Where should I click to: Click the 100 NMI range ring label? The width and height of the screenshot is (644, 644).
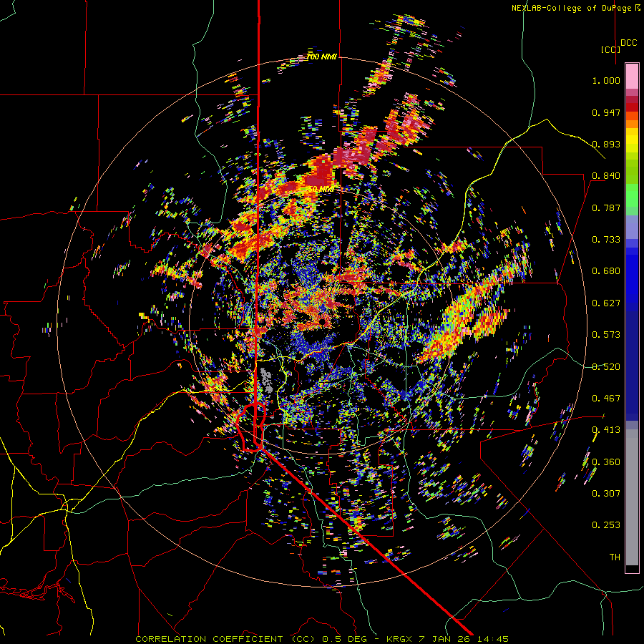tap(322, 57)
